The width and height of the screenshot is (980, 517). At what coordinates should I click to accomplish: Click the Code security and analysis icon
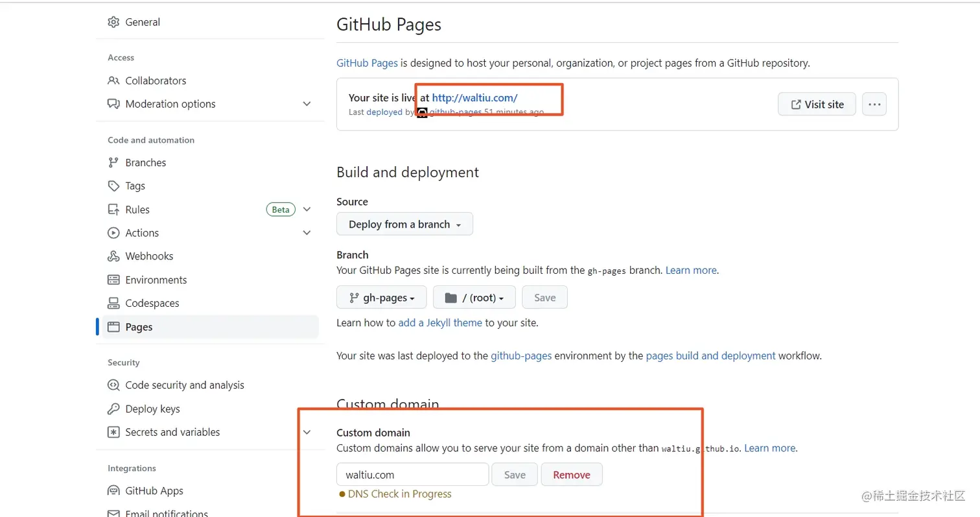pyautogui.click(x=113, y=385)
